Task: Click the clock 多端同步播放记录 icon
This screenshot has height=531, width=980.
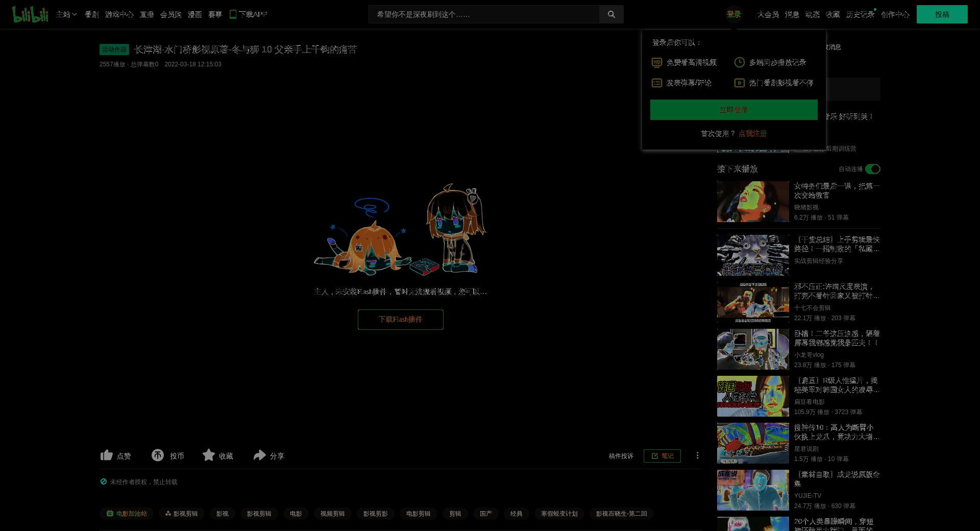Action: [x=739, y=62]
